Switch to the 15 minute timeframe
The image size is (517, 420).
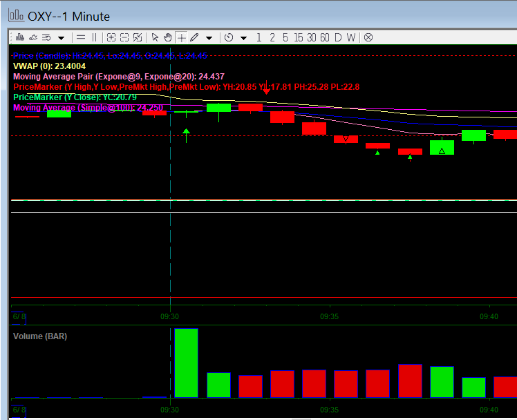(x=299, y=37)
